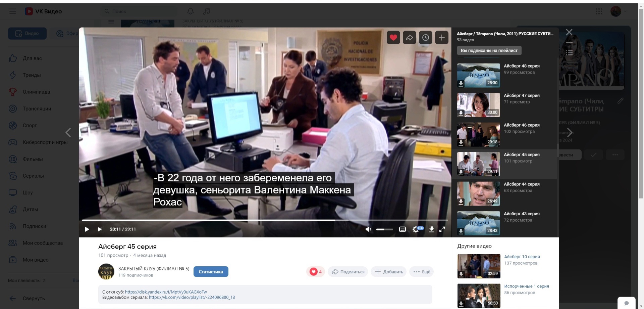Open the Ещё options menu

pos(421,272)
